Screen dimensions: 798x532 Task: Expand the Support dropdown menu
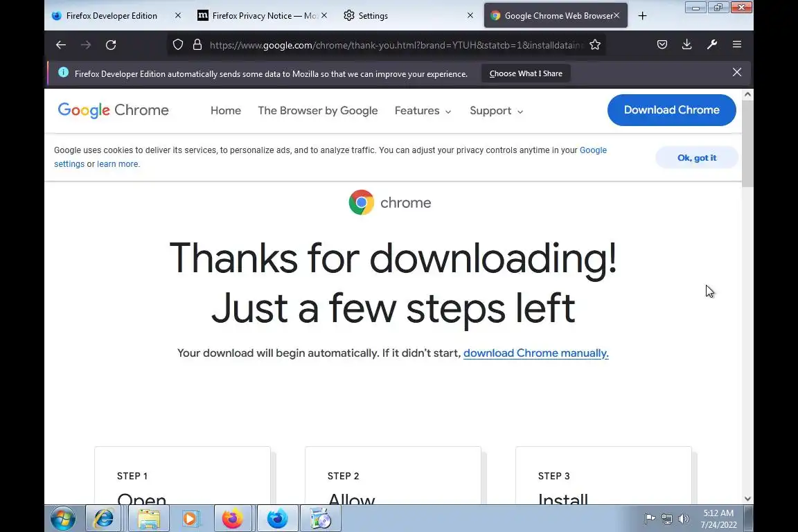pos(496,110)
